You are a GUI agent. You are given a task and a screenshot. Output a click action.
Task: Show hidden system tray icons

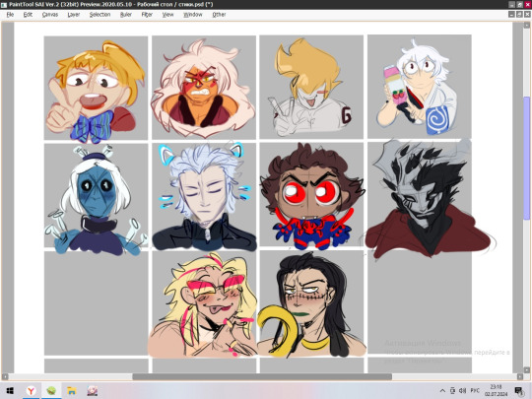tap(442, 391)
